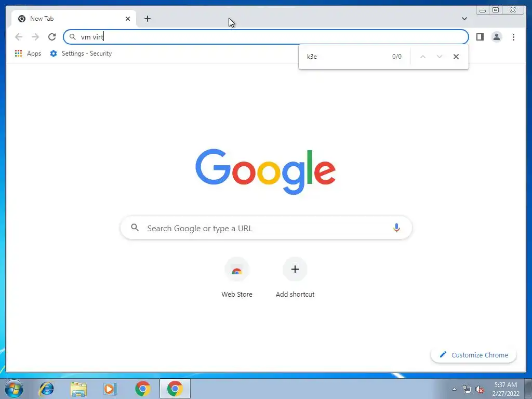Switch to first Chrome taskbar icon
532x399 pixels.
point(143,389)
